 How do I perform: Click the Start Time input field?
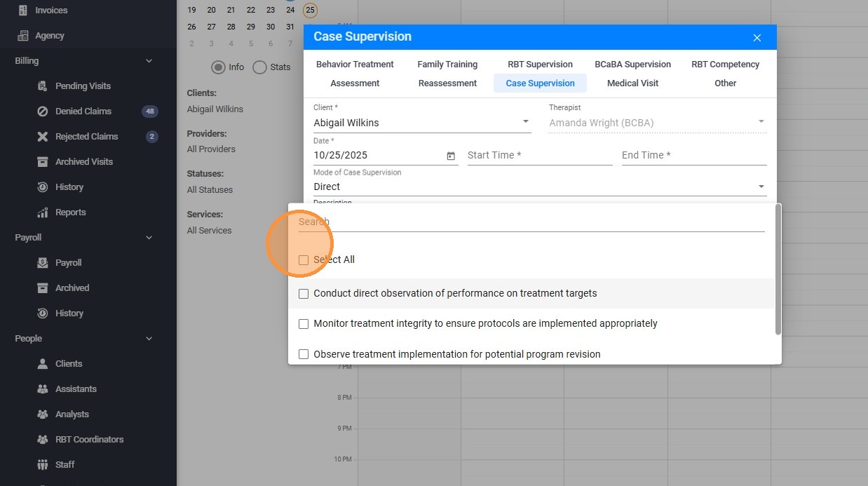[x=540, y=155]
